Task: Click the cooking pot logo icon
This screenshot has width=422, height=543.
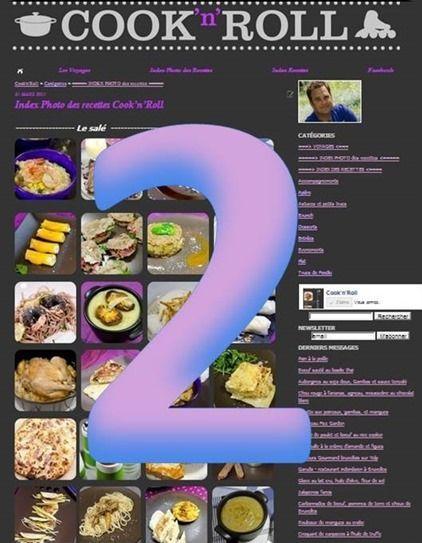Action: tap(35, 24)
